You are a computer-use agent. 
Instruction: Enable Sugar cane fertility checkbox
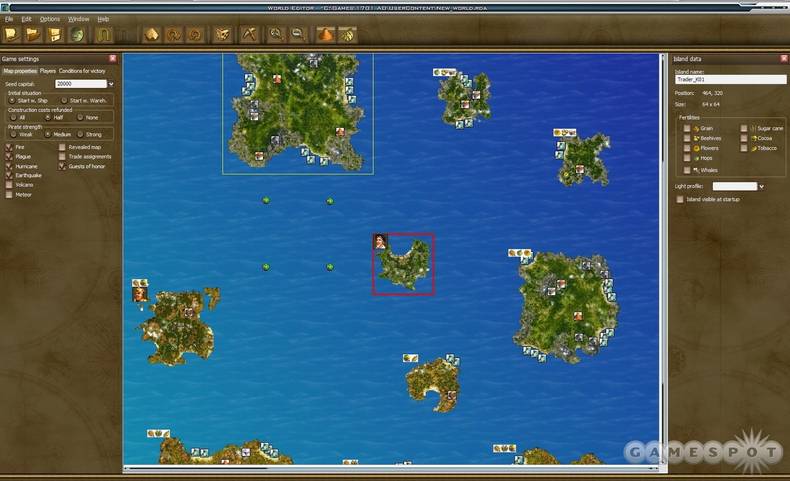(x=744, y=128)
